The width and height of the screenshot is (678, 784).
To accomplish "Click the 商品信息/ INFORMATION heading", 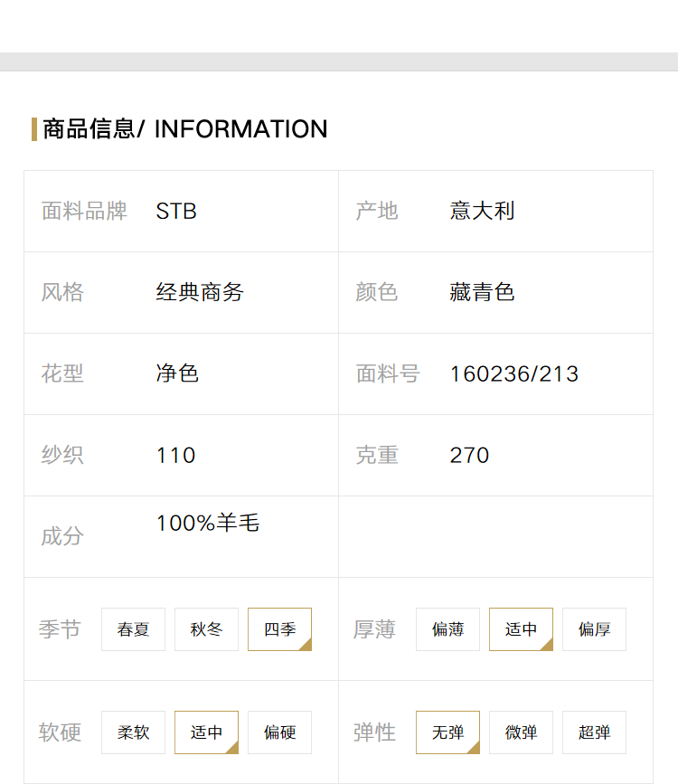I will 185,129.
